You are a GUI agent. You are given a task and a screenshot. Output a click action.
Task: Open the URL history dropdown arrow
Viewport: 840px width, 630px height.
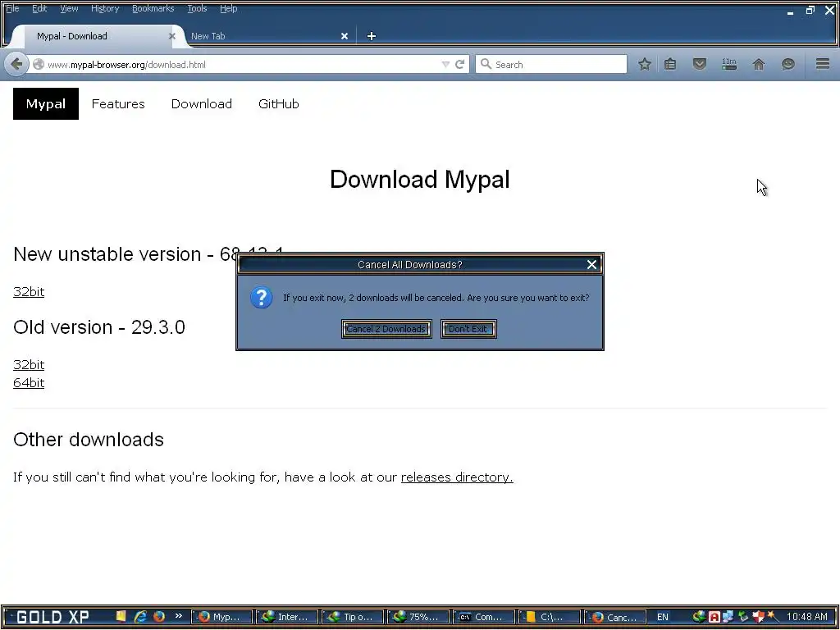[x=445, y=64]
